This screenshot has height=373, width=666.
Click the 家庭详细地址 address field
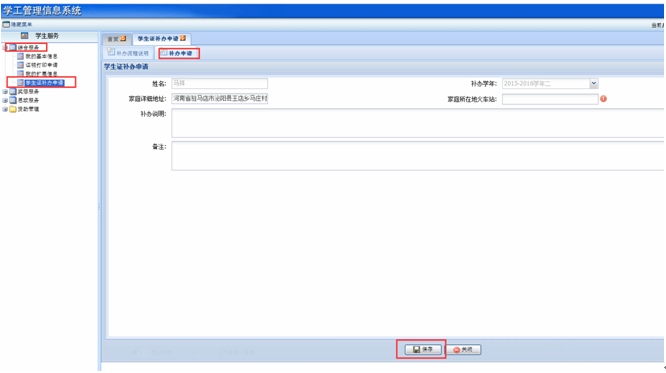point(220,99)
